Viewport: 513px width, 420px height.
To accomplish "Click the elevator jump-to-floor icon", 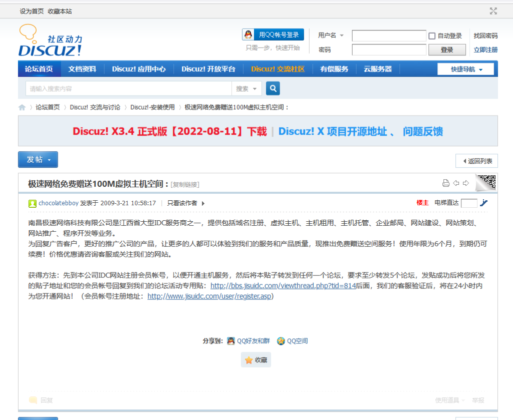I will click(x=483, y=203).
